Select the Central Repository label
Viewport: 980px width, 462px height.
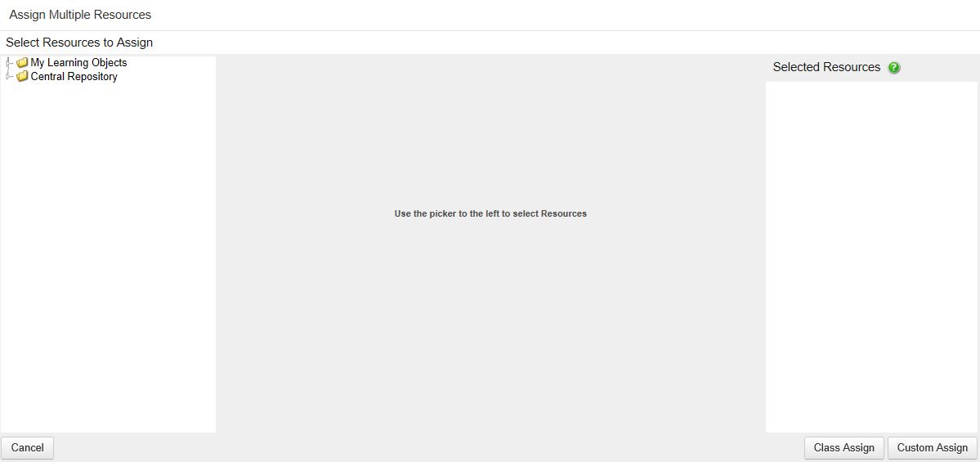(74, 77)
